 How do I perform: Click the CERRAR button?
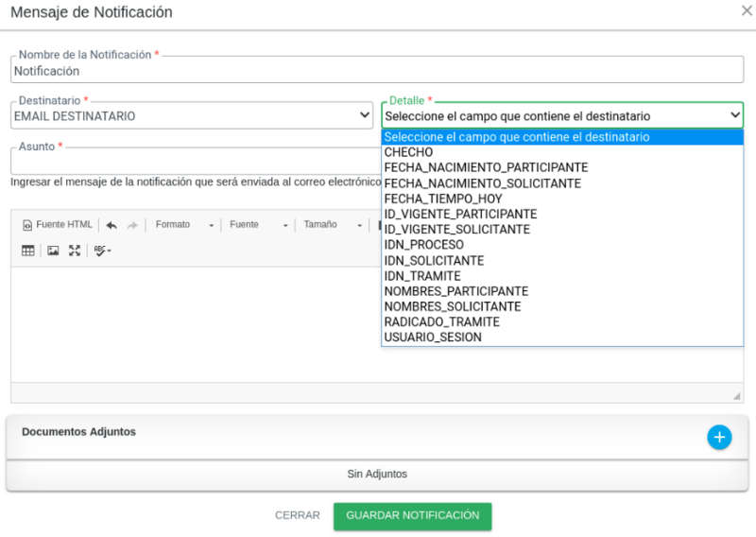pos(297,516)
